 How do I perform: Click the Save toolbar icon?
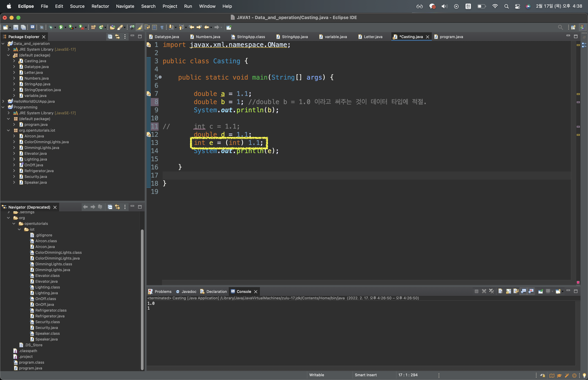15,27
